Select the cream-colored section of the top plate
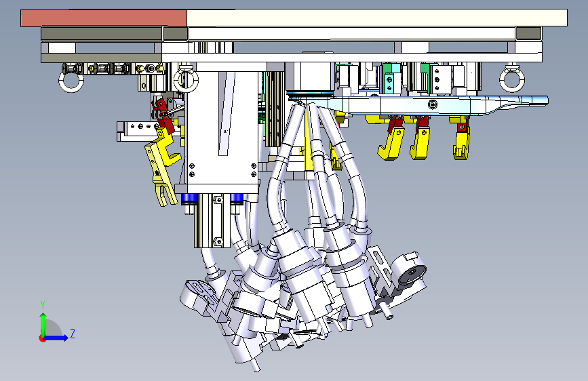The height and width of the screenshot is (381, 588). click(x=377, y=18)
